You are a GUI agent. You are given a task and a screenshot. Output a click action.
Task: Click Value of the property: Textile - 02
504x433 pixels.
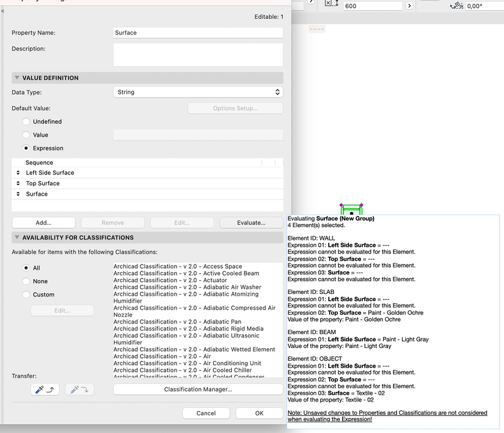coord(330,400)
